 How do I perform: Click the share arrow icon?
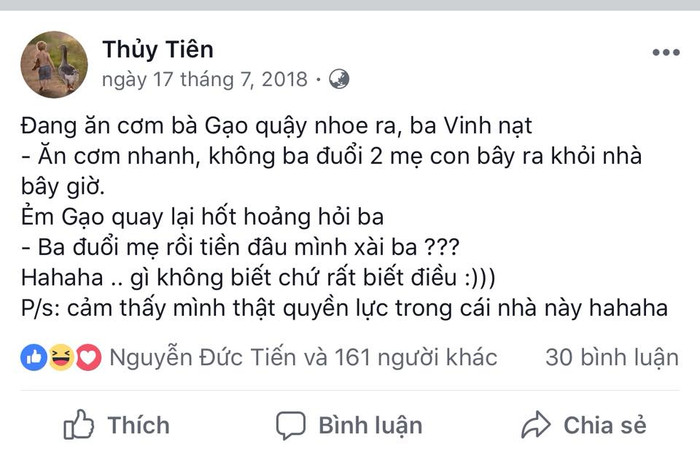coord(536,424)
